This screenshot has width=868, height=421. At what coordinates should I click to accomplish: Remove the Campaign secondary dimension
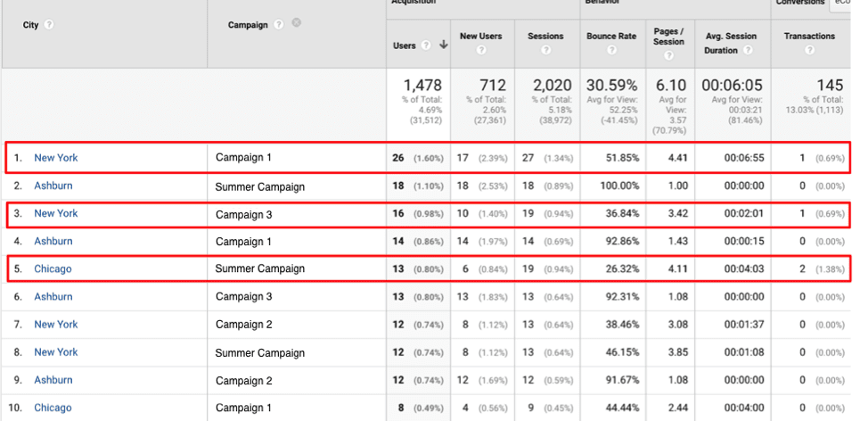coord(297,22)
